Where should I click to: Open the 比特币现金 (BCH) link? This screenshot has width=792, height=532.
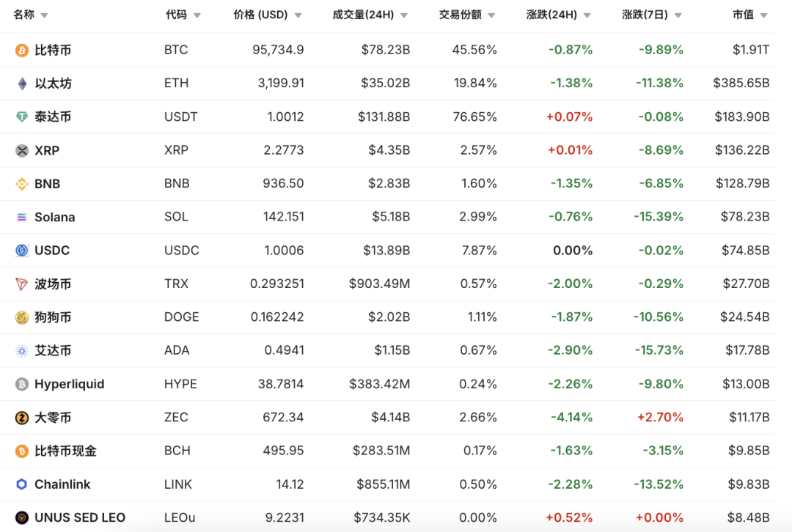[x=65, y=450]
